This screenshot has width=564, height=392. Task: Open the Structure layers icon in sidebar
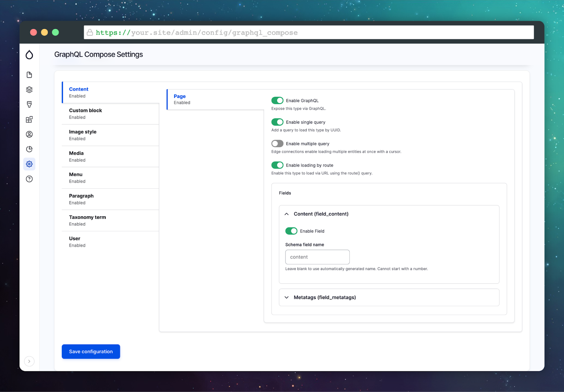point(29,90)
